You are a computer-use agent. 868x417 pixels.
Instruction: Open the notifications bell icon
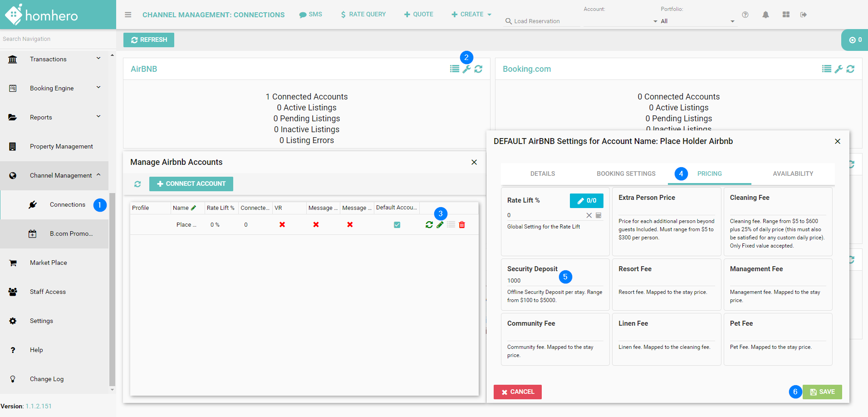[765, 15]
